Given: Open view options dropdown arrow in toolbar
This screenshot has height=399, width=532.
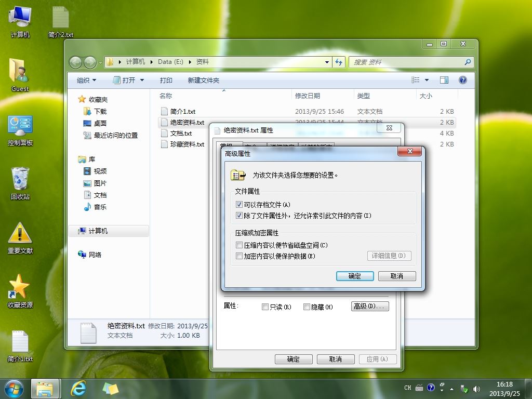Looking at the screenshot, I should point(427,80).
